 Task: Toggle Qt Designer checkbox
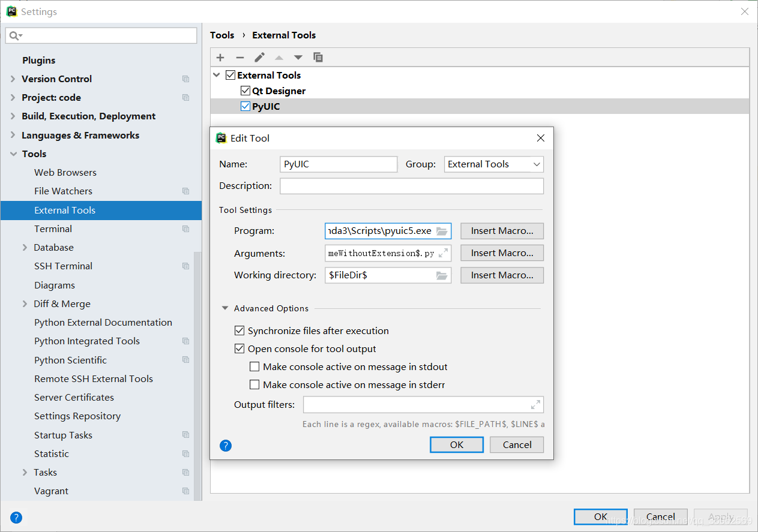pyautogui.click(x=245, y=91)
